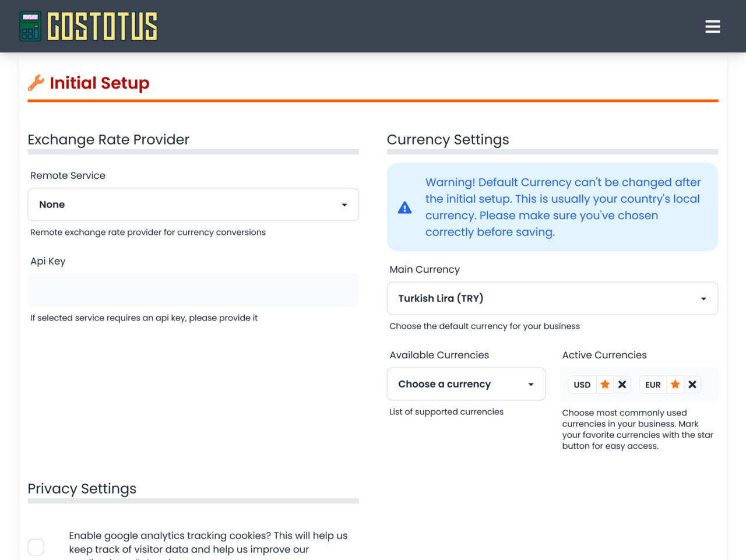Select the USD currency tag label
The width and height of the screenshot is (746, 560).
coord(582,385)
